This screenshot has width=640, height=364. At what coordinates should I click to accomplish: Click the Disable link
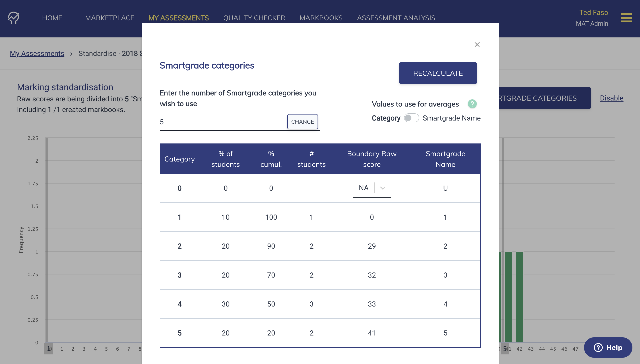pos(612,98)
